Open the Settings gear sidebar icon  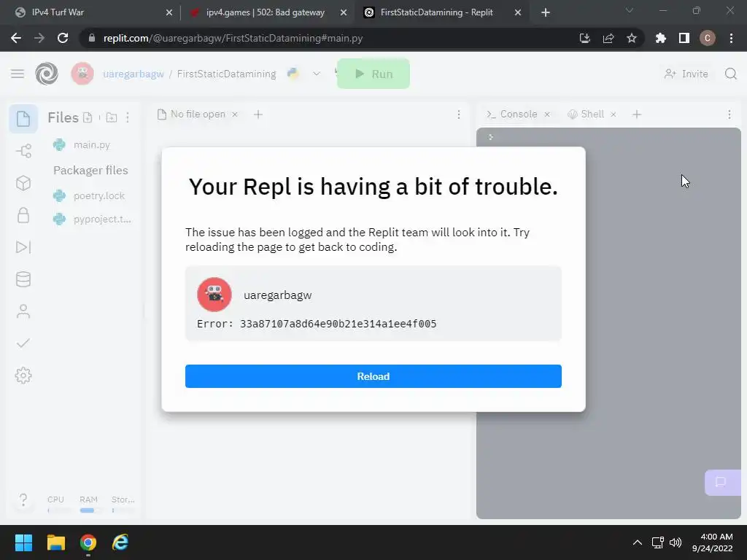[x=23, y=376]
